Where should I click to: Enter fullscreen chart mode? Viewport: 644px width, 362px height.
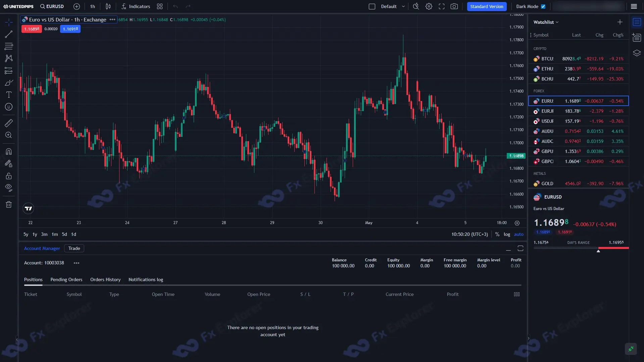(x=442, y=6)
